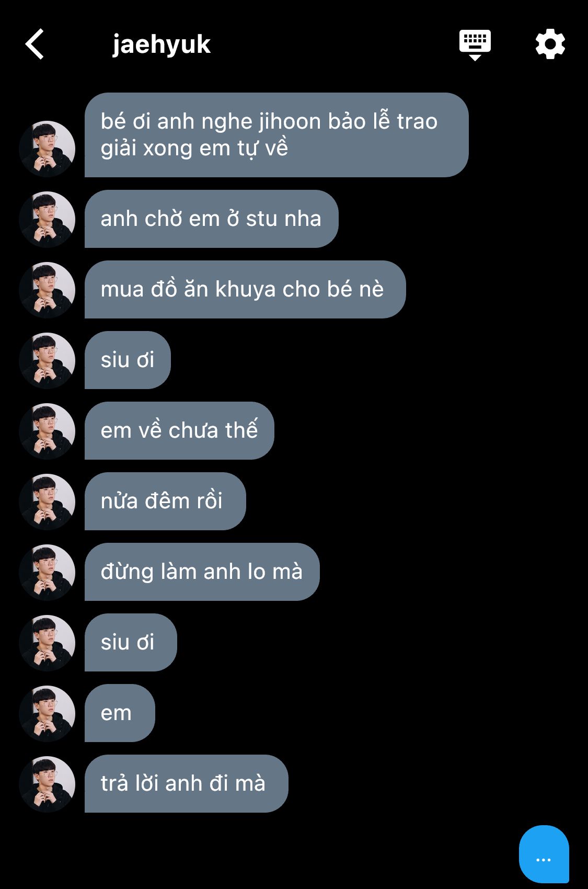This screenshot has height=889, width=588.
Task: Open the settings gear icon
Action: pos(550,44)
